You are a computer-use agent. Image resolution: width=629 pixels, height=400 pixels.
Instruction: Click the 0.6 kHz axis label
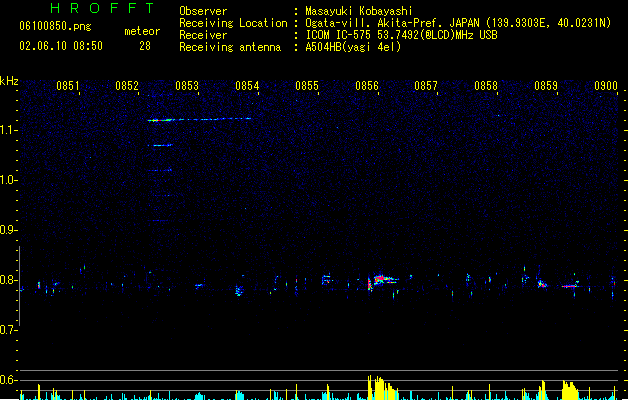pos(9,380)
